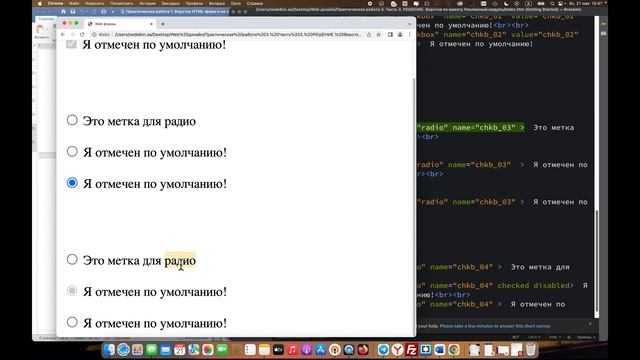Image resolution: width=640 pixels, height=360 pixels.
Task: Open the Trash in the Dock
Action: [531, 350]
